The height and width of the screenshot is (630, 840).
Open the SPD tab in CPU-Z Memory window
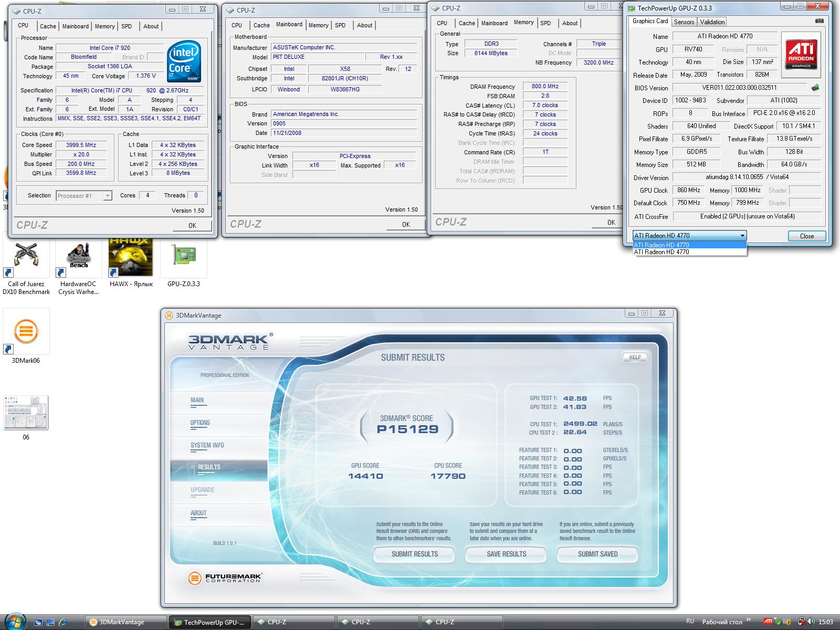click(x=545, y=23)
